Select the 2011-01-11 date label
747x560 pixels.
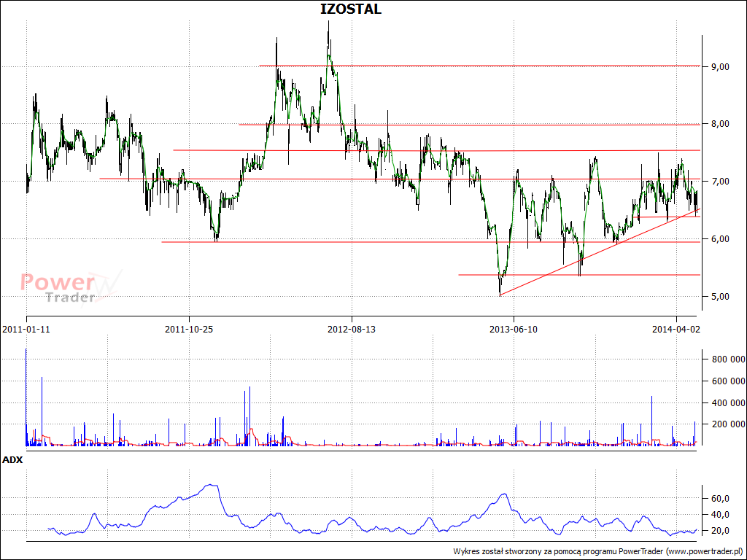[x=26, y=329]
